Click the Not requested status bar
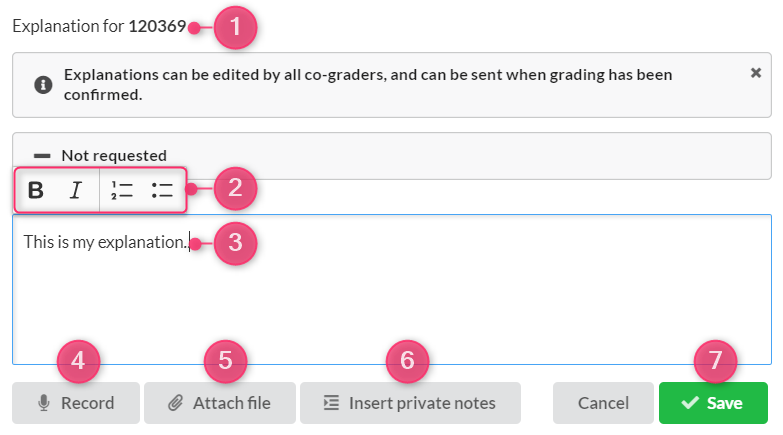The width and height of the screenshot is (783, 435). 392,156
